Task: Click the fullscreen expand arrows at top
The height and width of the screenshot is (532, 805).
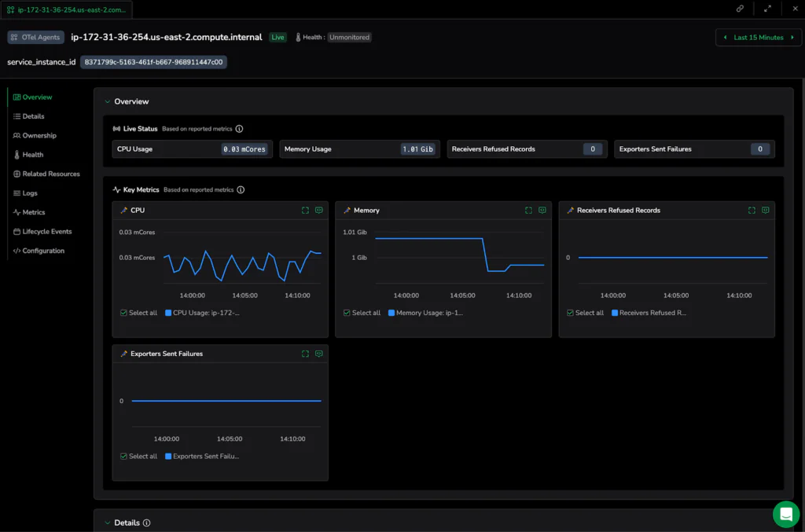Action: (767, 9)
